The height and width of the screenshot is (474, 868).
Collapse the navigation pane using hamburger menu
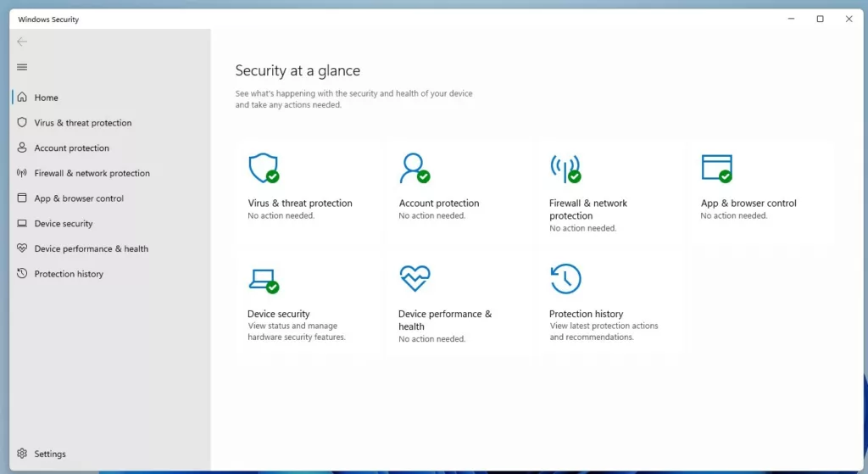22,67
